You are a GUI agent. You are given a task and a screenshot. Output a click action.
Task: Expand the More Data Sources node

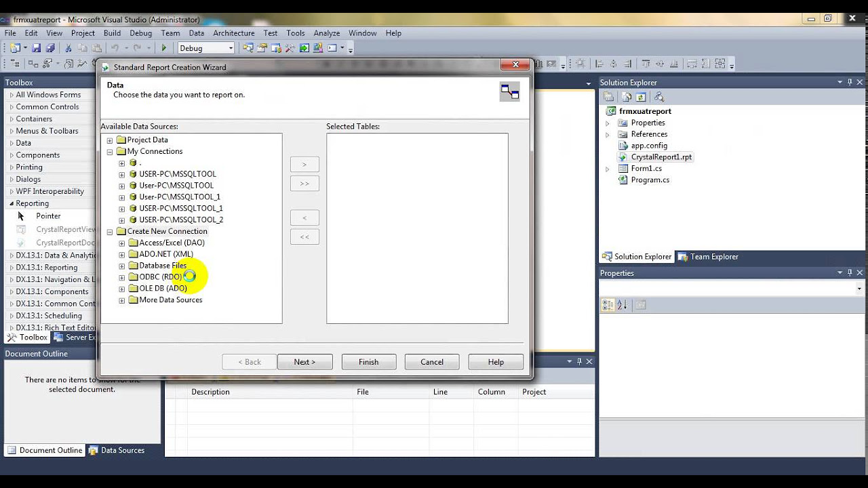[122, 300]
